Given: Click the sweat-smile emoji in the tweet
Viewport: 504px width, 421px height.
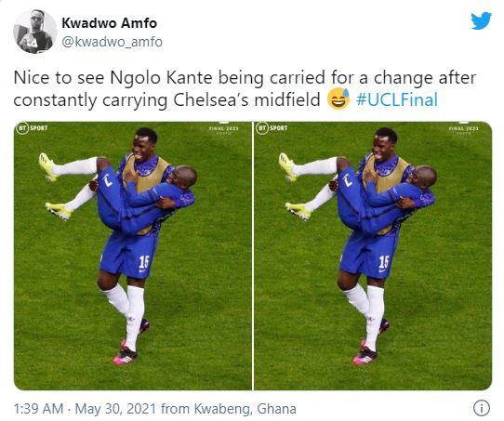Looking at the screenshot, I should (338, 99).
